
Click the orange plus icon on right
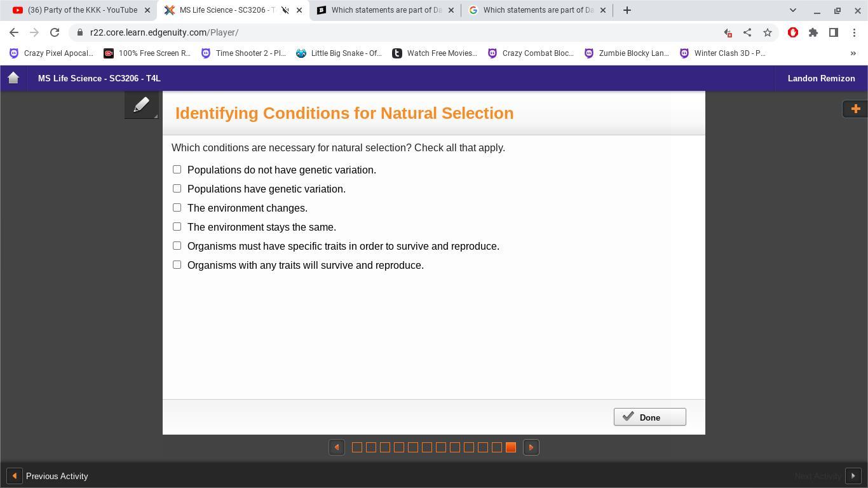pos(855,109)
